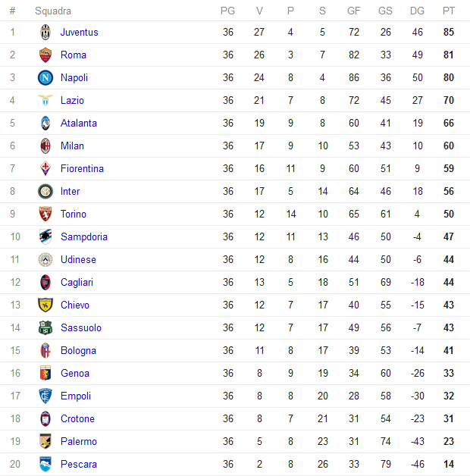Open the Atalanta team link
The height and width of the screenshot is (476, 470).
79,124
